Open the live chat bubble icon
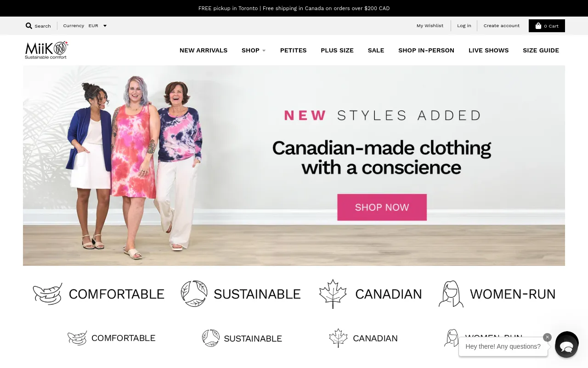588x368 pixels. click(566, 346)
